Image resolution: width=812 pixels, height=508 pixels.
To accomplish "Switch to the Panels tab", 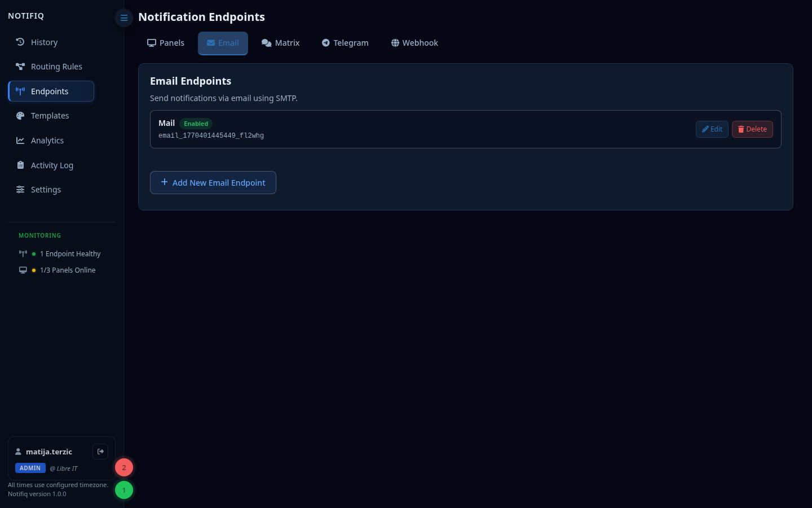I will [166, 43].
